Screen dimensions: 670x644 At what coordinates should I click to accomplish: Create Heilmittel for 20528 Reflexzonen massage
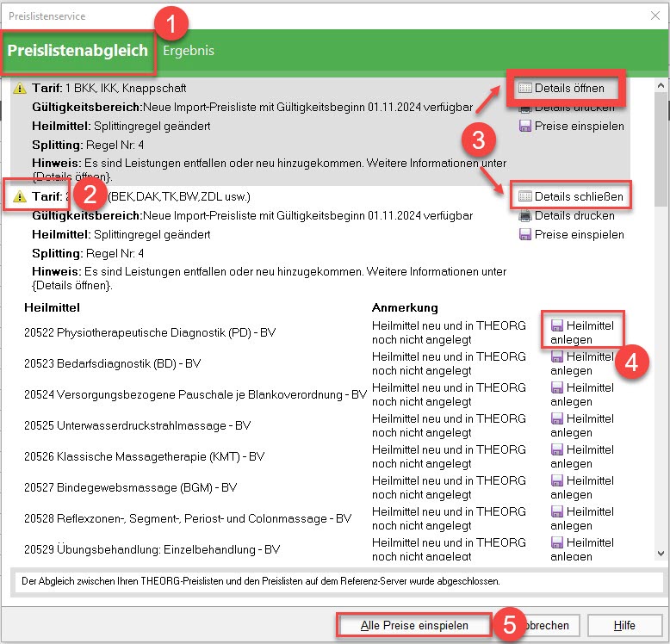coord(557,511)
